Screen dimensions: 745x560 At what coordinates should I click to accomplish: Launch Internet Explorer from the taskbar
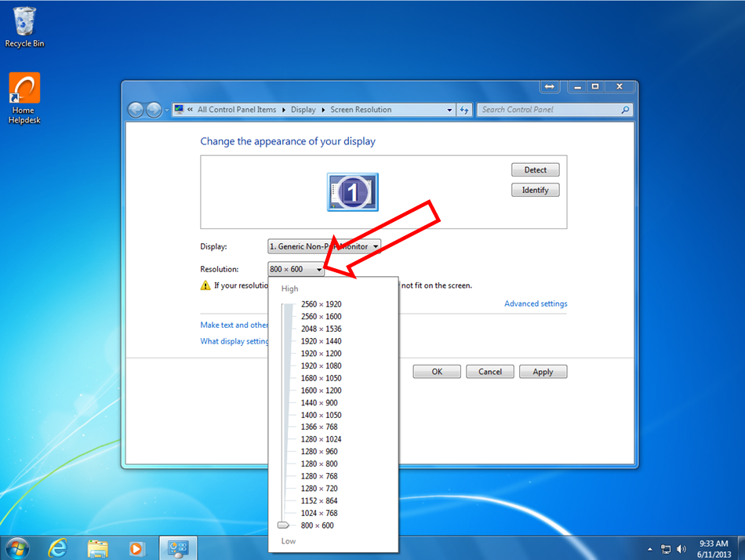[57, 547]
